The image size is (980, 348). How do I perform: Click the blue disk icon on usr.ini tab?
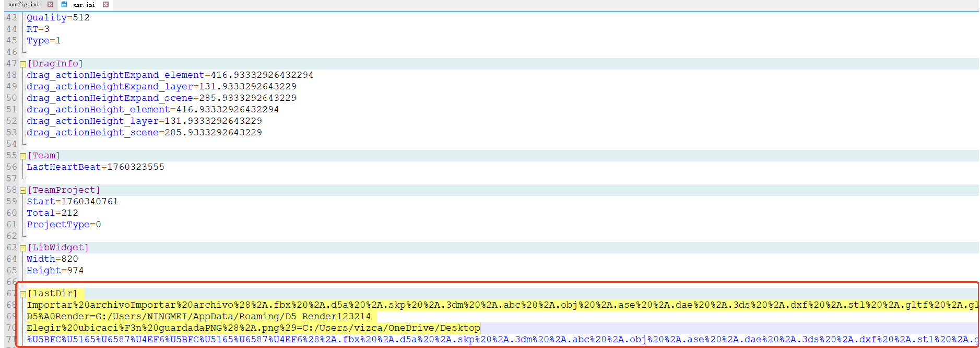64,5
